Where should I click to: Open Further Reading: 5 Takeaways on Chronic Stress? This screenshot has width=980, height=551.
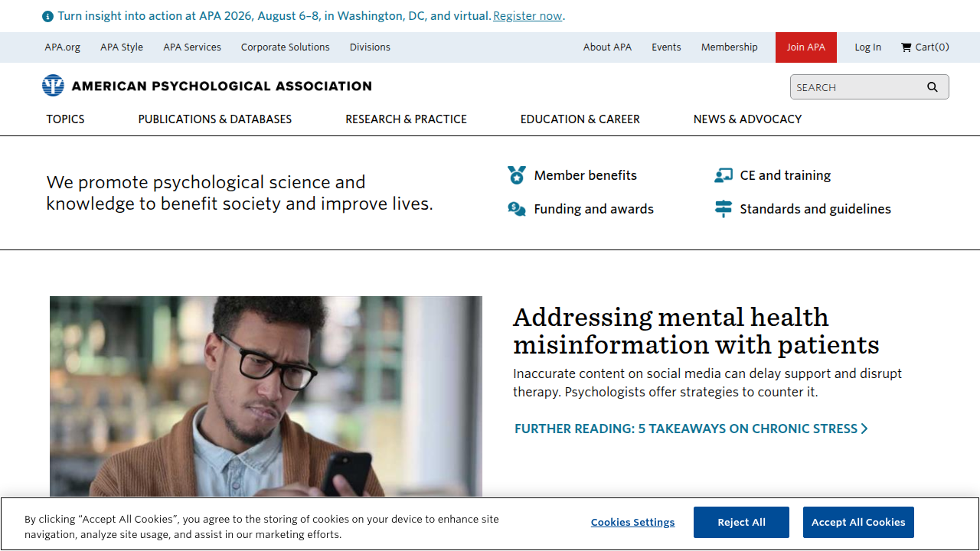686,429
